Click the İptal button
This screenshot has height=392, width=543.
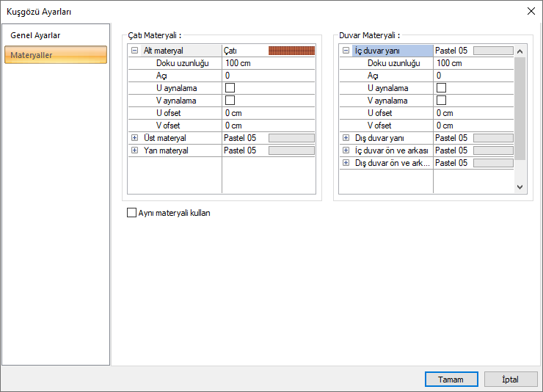point(510,380)
